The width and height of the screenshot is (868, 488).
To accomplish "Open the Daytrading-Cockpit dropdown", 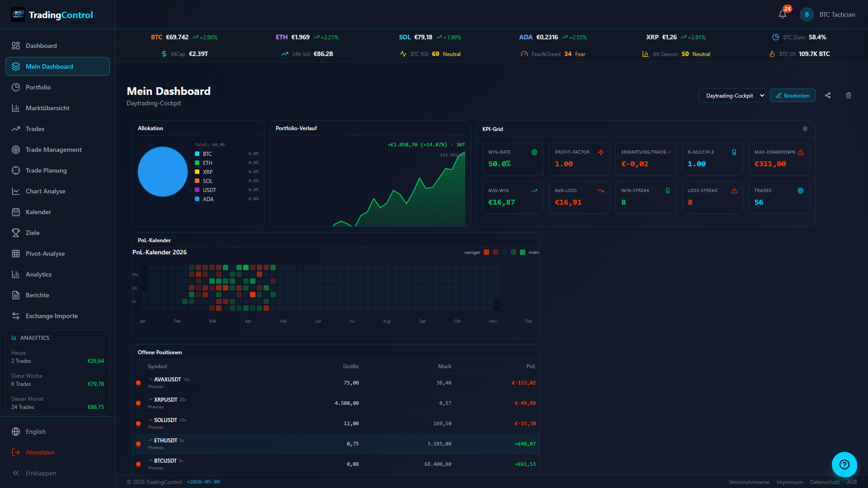I will coord(732,95).
